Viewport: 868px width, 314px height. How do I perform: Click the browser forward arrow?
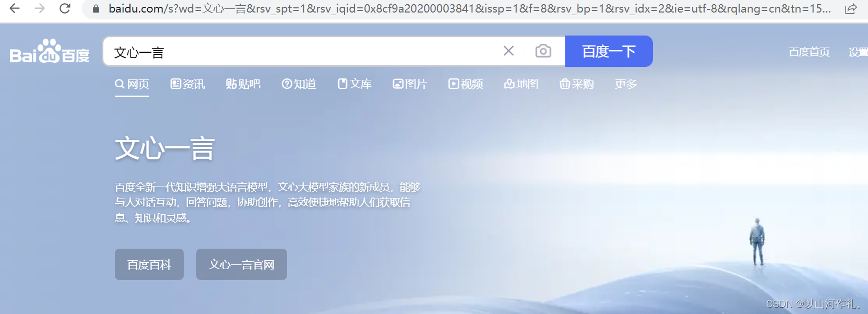point(40,8)
